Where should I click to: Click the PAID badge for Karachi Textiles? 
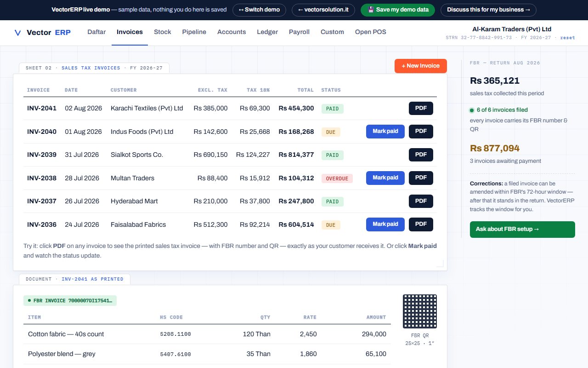coord(333,109)
